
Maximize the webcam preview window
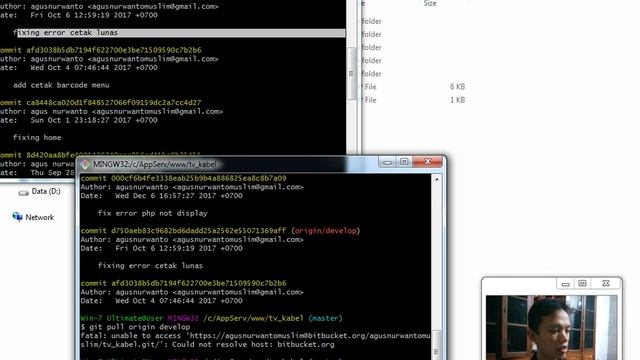pyautogui.click(x=582, y=284)
